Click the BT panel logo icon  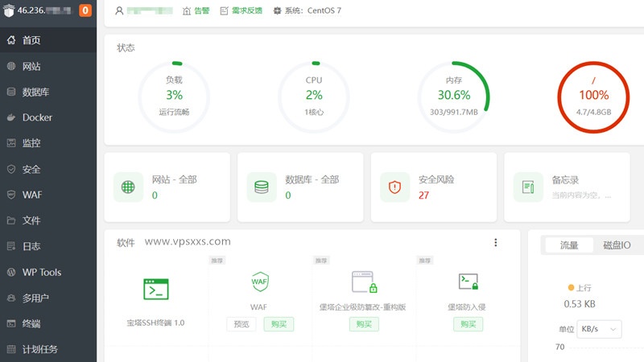pyautogui.click(x=9, y=10)
